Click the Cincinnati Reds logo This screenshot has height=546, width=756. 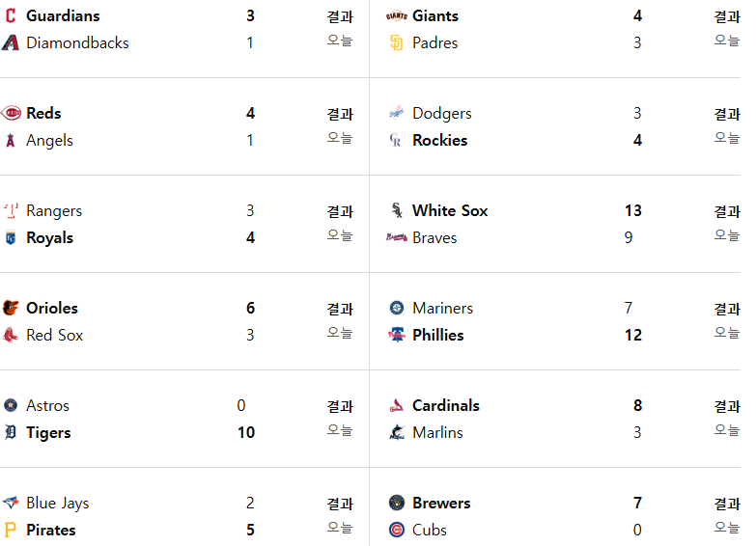[11, 113]
